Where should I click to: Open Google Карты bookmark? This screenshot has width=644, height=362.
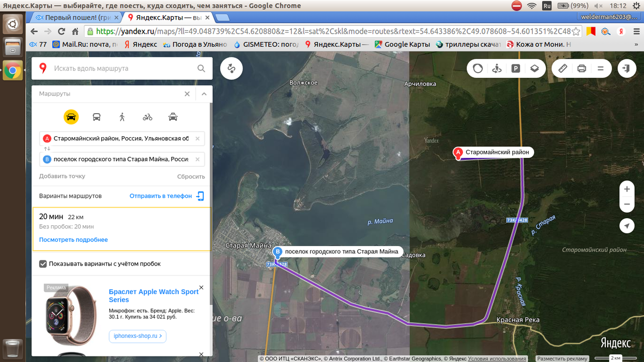pyautogui.click(x=402, y=44)
